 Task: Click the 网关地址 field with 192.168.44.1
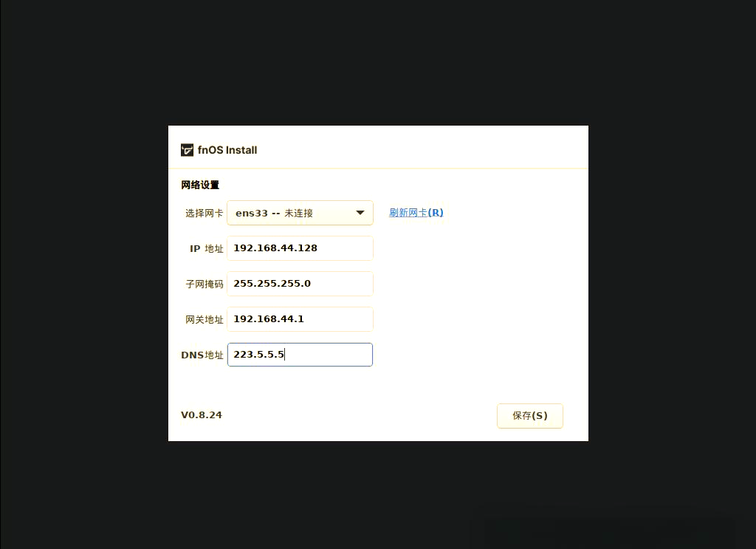click(300, 319)
